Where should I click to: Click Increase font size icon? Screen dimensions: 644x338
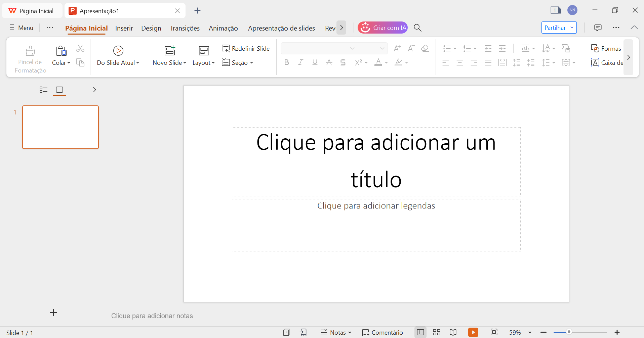coord(397,48)
